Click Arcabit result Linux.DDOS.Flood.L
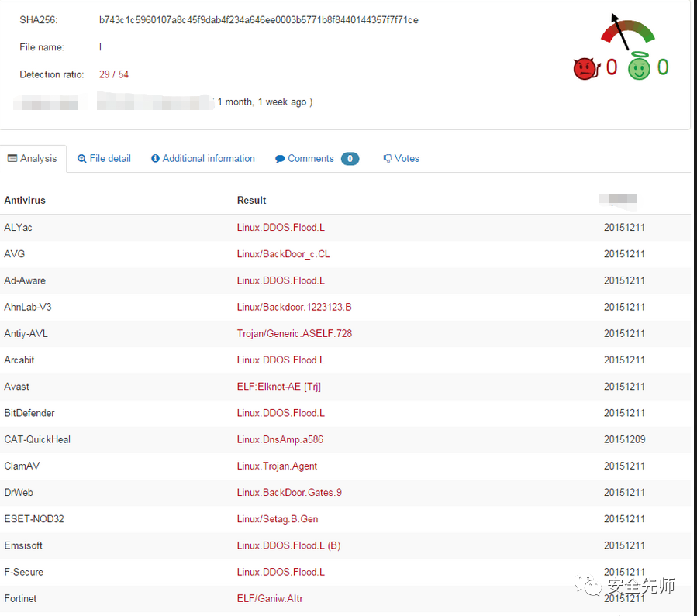The height and width of the screenshot is (616, 697). click(x=281, y=360)
